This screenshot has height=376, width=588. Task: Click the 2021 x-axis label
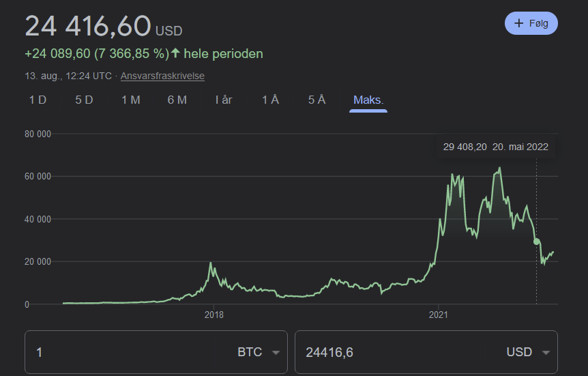click(439, 315)
